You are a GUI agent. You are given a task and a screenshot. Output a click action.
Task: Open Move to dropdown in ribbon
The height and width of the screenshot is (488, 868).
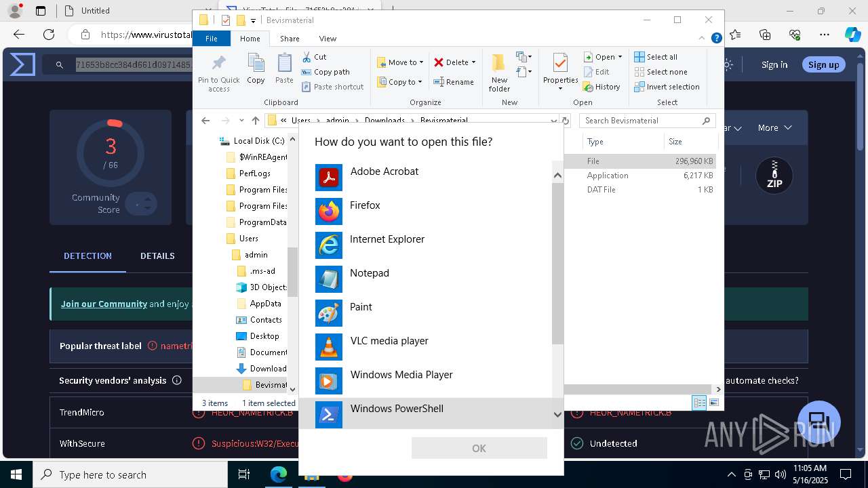point(400,62)
